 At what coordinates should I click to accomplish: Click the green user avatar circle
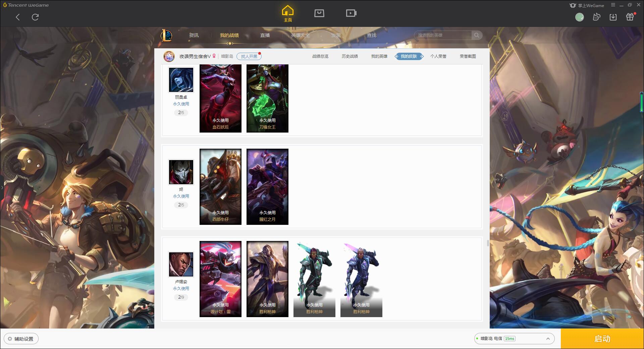pos(580,17)
